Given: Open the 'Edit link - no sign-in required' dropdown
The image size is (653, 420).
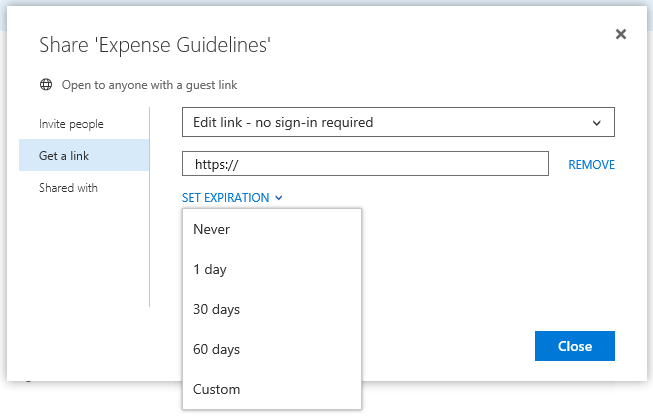Looking at the screenshot, I should click(x=397, y=123).
